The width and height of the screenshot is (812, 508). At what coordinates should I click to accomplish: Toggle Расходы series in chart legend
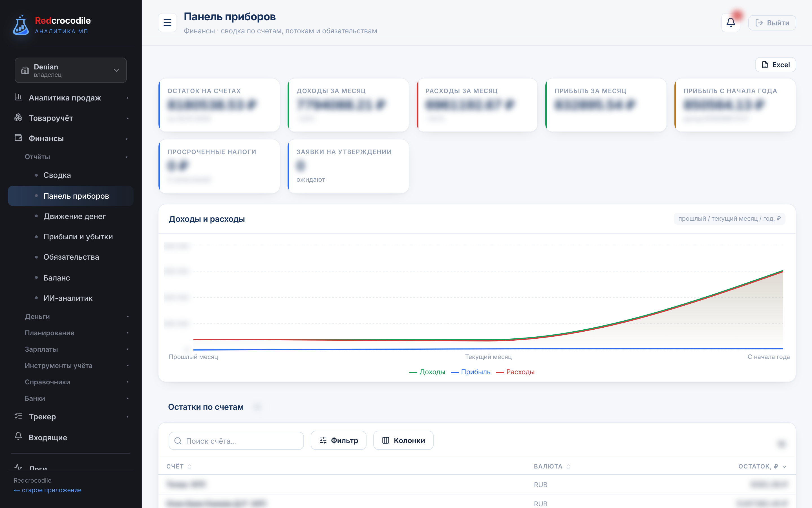coord(515,372)
